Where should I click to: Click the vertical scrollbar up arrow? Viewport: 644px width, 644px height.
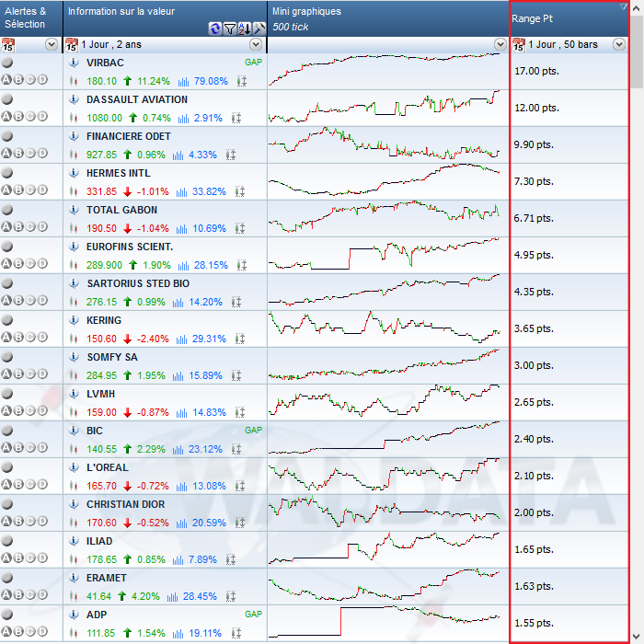(637, 7)
